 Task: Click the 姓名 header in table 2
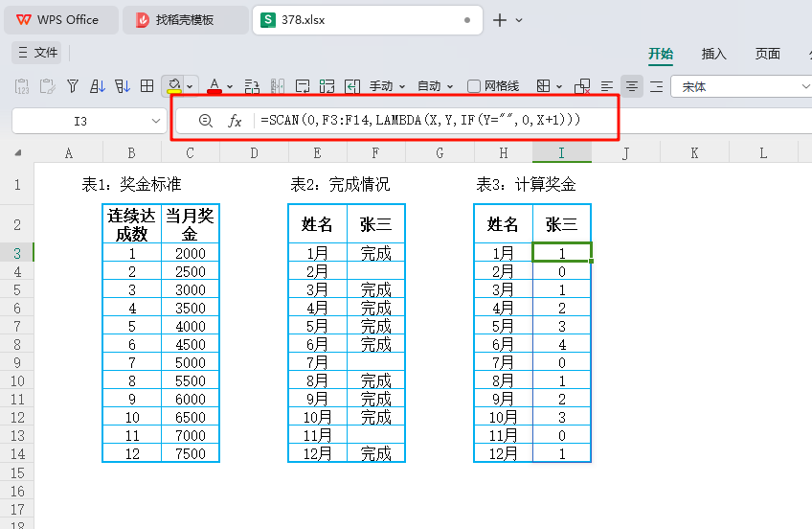point(318,224)
